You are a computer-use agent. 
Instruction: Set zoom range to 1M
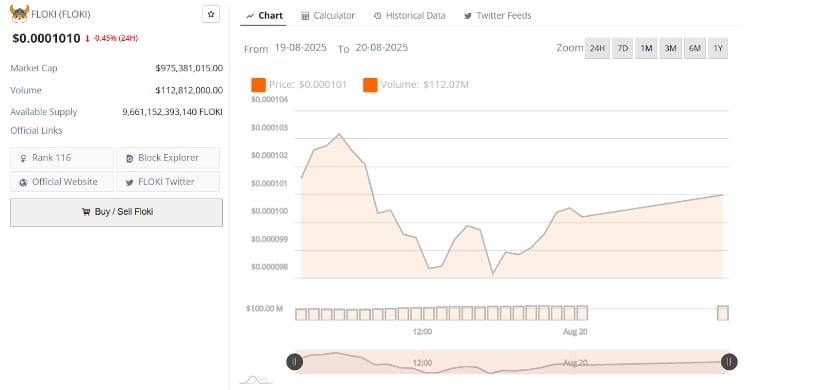[646, 48]
